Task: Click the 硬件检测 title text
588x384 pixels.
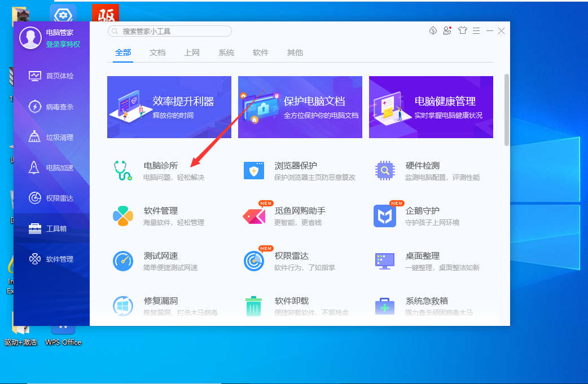Action: pos(423,166)
